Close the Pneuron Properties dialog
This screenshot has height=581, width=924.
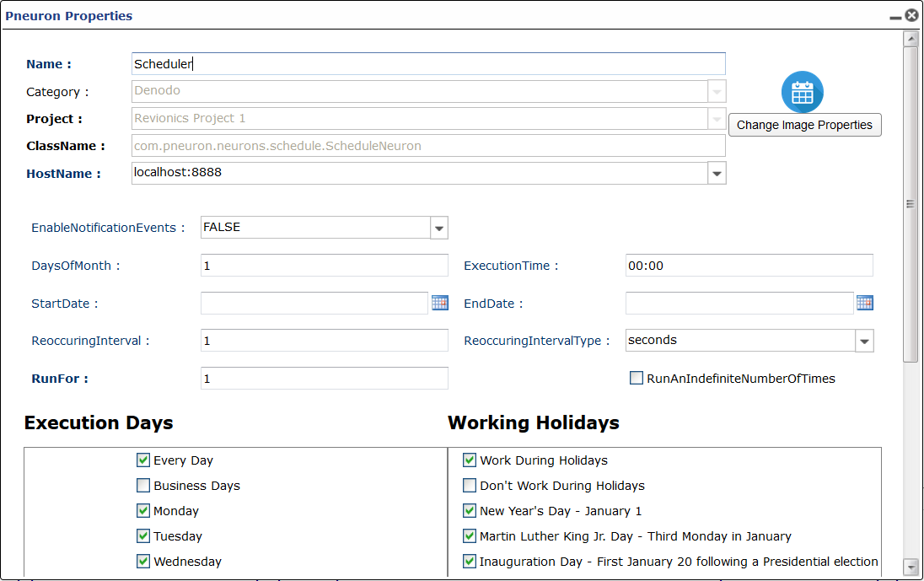911,15
